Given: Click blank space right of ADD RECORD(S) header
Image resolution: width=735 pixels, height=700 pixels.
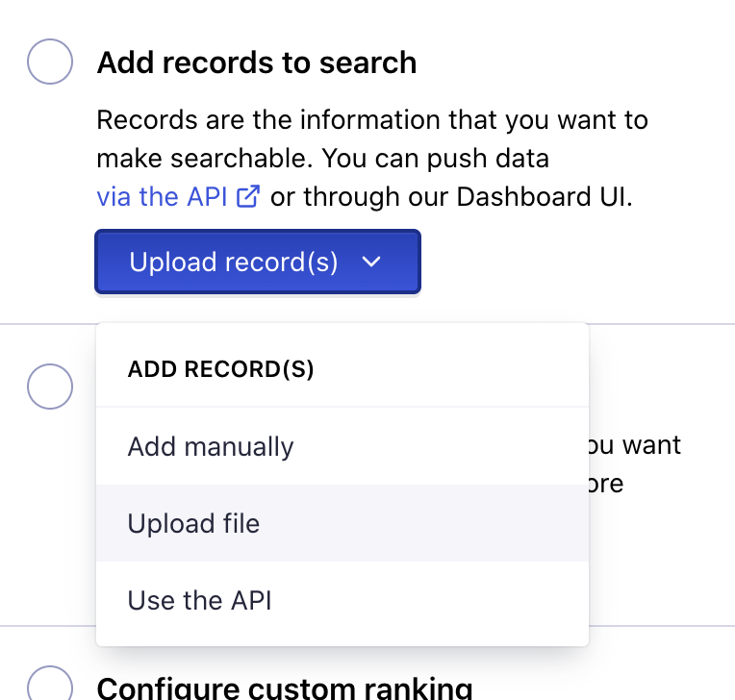Looking at the screenshot, I should (x=452, y=369).
